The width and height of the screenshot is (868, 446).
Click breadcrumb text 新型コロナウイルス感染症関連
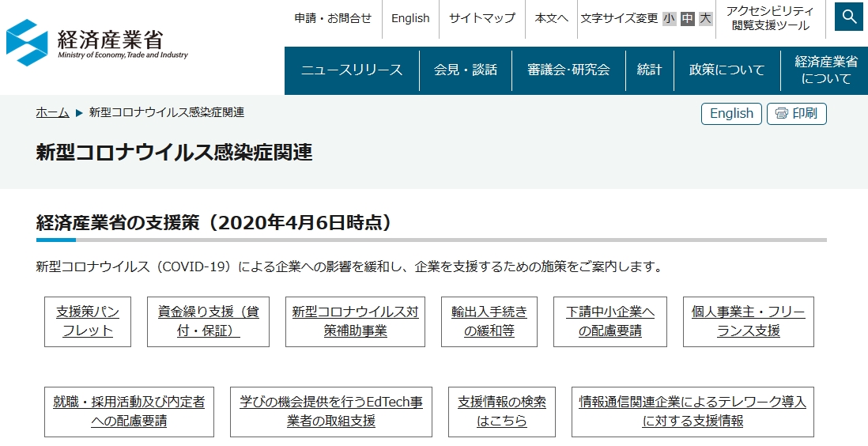[167, 112]
